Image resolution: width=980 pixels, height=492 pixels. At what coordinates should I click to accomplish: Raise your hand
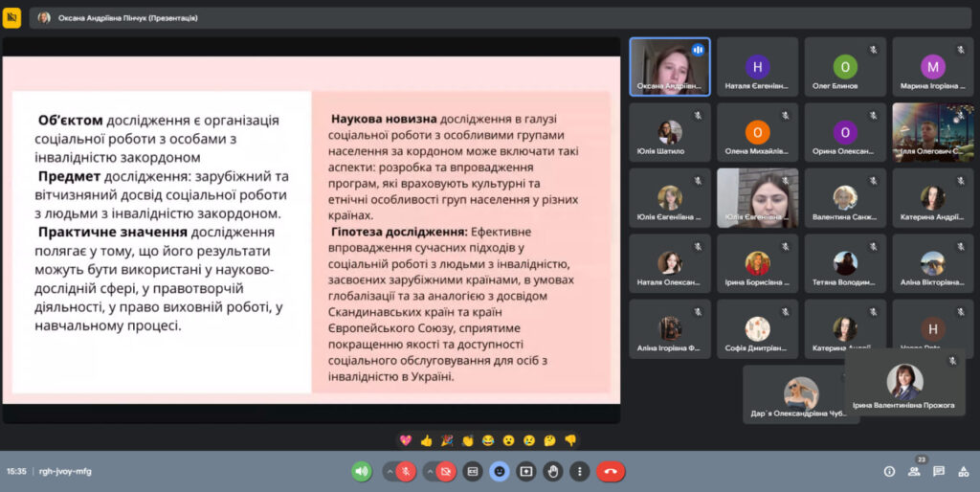[553, 471]
